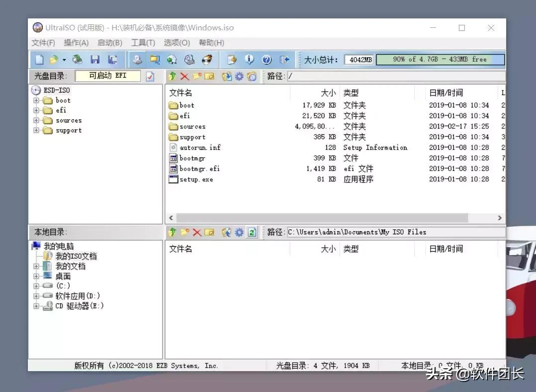This screenshot has height=392, width=536.
Task: Create a new ISO document
Action: coord(40,59)
